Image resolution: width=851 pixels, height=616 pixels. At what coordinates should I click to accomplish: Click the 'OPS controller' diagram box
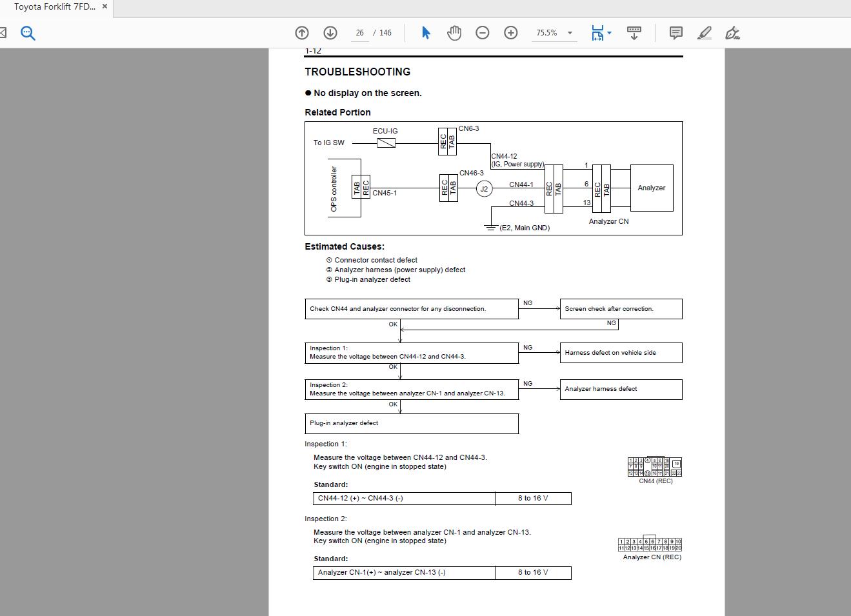pos(345,188)
